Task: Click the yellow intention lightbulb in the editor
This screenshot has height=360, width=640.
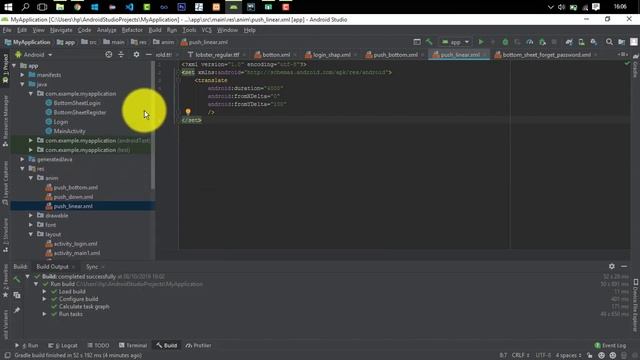Action: 188,111
